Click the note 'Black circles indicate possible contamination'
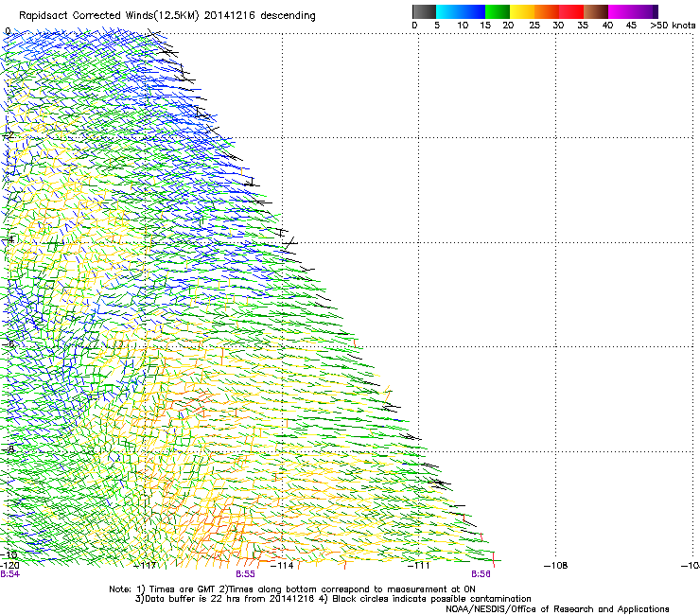The image size is (700, 615). (x=431, y=599)
